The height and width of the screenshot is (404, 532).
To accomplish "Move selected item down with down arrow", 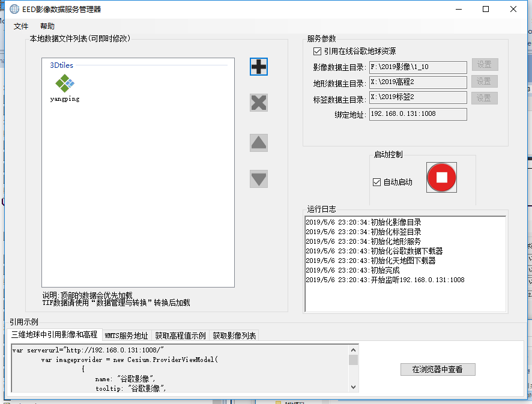I will tap(259, 179).
